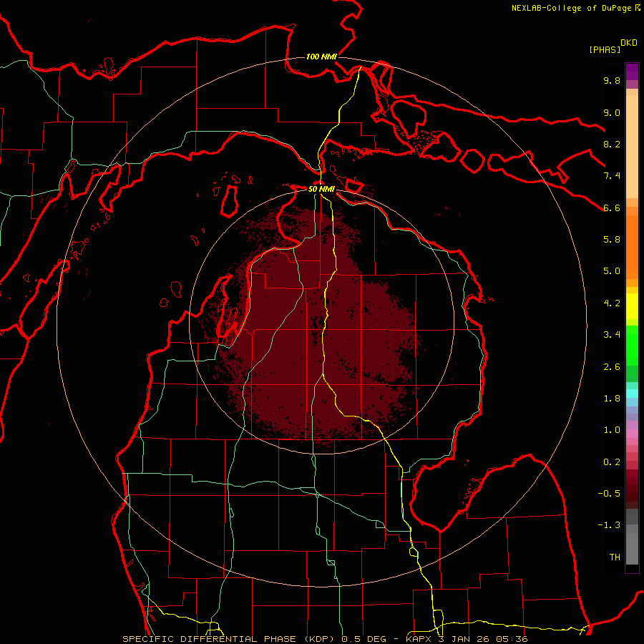Screen dimensions: 644x644
Task: Click the 50 NMI range ring label
Action: click(x=321, y=189)
